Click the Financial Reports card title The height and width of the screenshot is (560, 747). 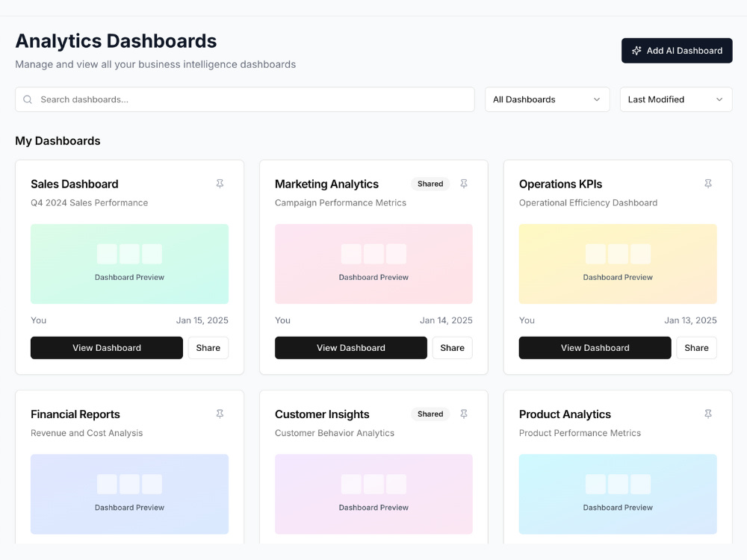pos(75,414)
